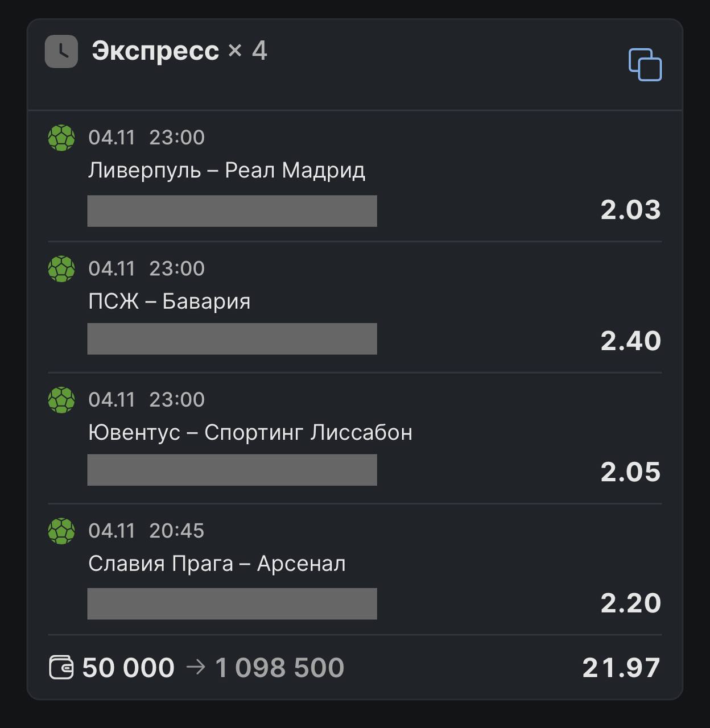Image resolution: width=710 pixels, height=728 pixels.
Task: Click the 2.03 odds value
Action: click(x=630, y=210)
